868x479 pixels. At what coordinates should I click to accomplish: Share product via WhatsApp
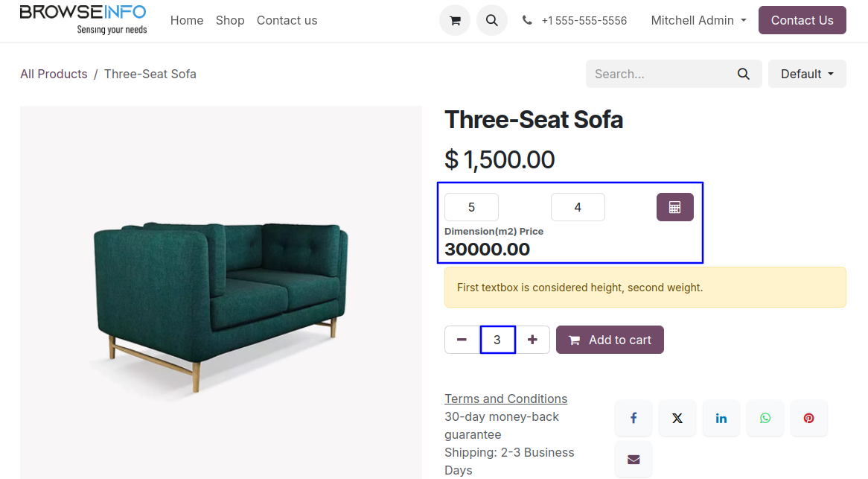[x=765, y=418]
